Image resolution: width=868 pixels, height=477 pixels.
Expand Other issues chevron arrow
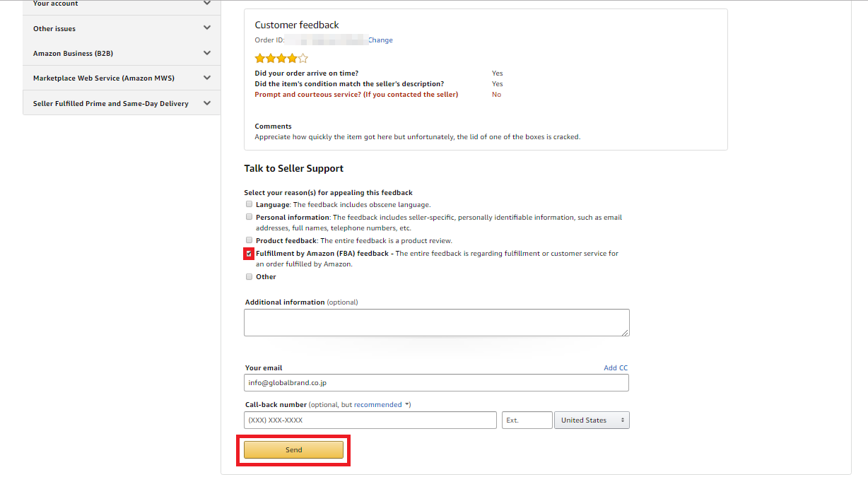pyautogui.click(x=206, y=28)
